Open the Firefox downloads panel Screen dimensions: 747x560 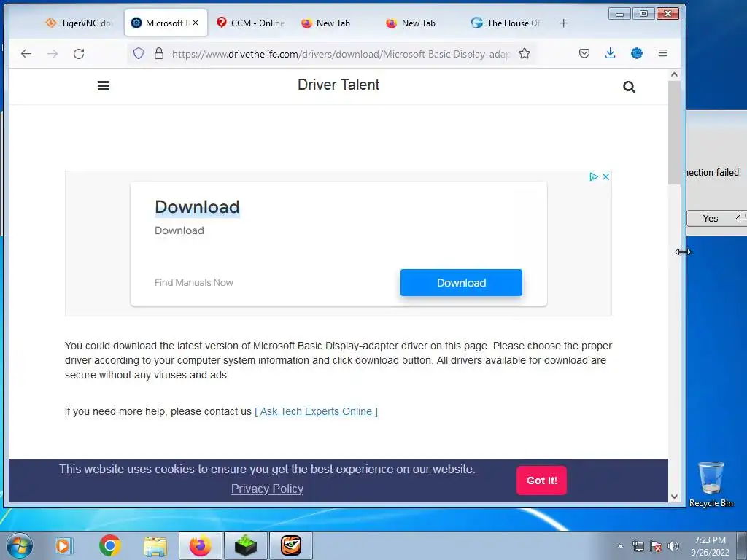pos(611,53)
